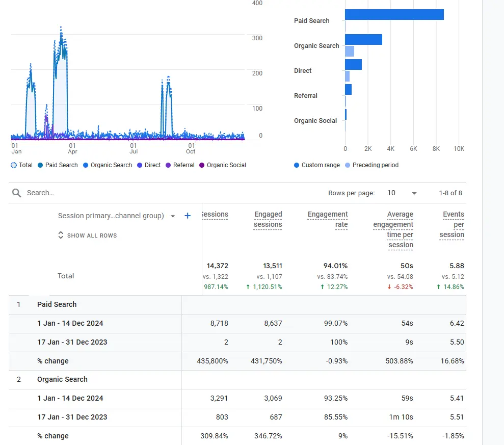
Task: Toggle Organic Search series in chart legend
Action: coord(86,165)
